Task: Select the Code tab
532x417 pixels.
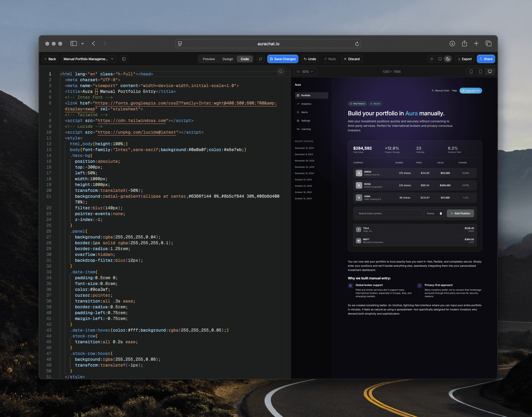Action: point(245,59)
